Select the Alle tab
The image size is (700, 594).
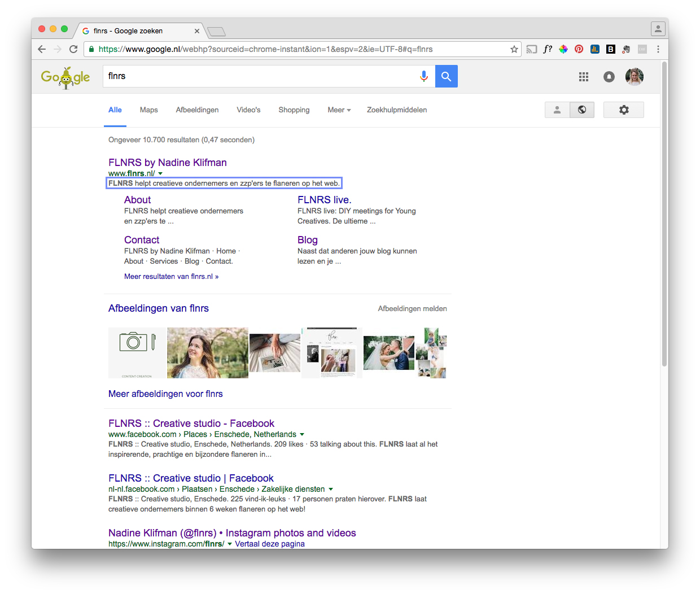(115, 110)
